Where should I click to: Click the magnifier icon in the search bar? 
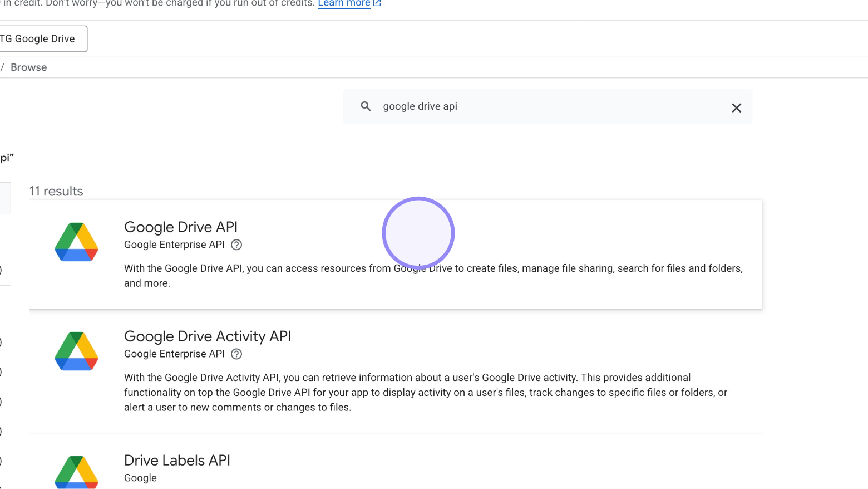[x=366, y=106]
